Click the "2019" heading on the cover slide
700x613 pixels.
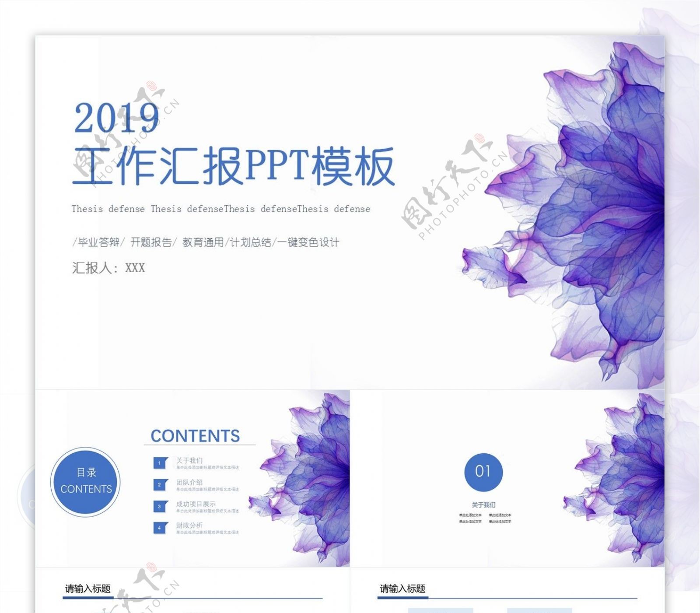tap(116, 117)
